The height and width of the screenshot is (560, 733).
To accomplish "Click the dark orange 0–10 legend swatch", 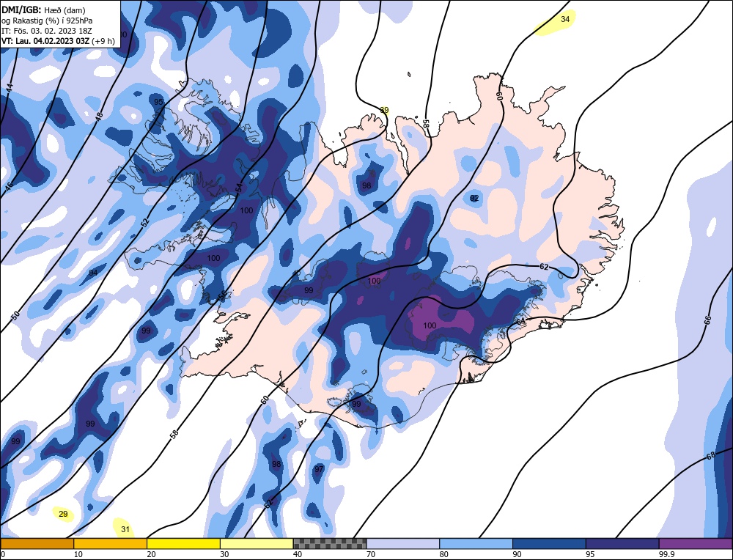I will pos(37,544).
